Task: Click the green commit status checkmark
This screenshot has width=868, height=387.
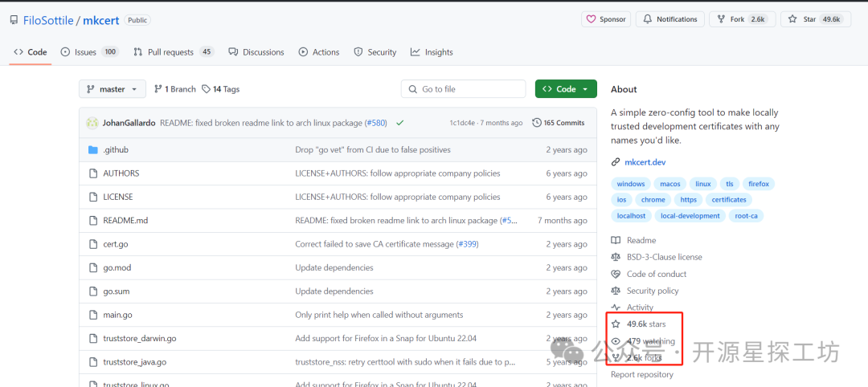Action: click(x=399, y=123)
